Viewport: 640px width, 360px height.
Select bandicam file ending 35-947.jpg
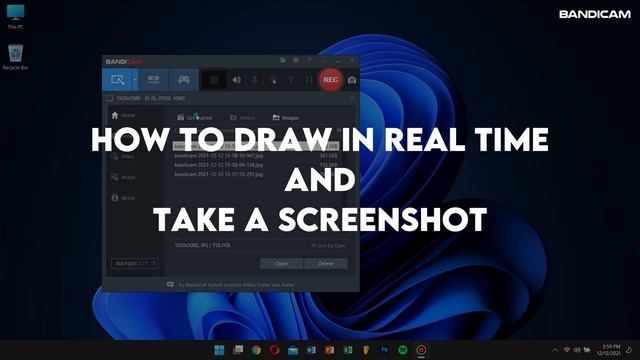[256, 156]
